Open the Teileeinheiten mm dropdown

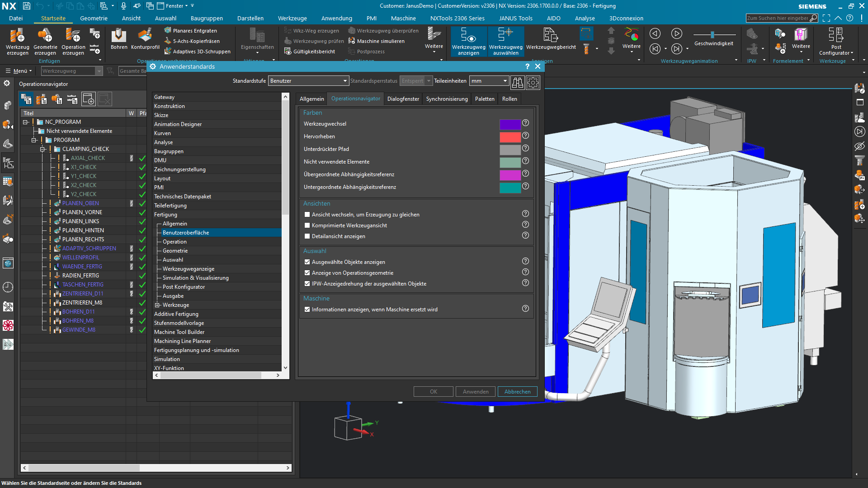[489, 81]
